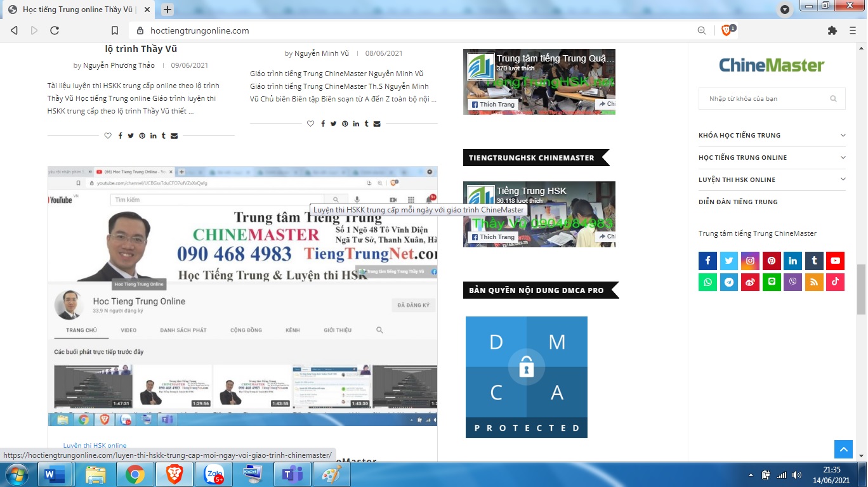Open the Telegram social icon
The width and height of the screenshot is (868, 487).
click(729, 282)
